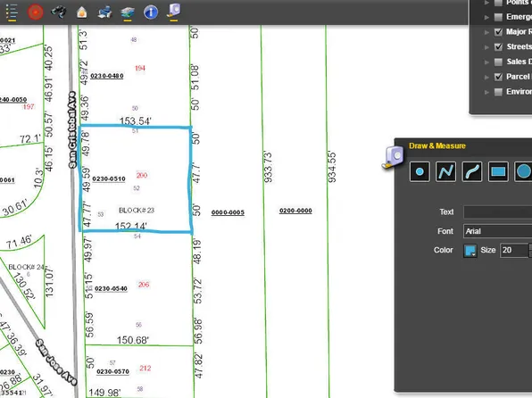Click red address number 206
The height and width of the screenshot is (398, 532).
[144, 285]
